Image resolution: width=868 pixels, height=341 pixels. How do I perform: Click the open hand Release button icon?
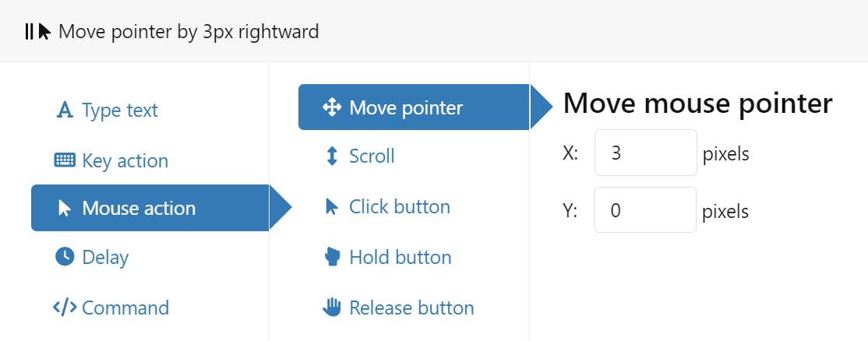click(x=332, y=308)
